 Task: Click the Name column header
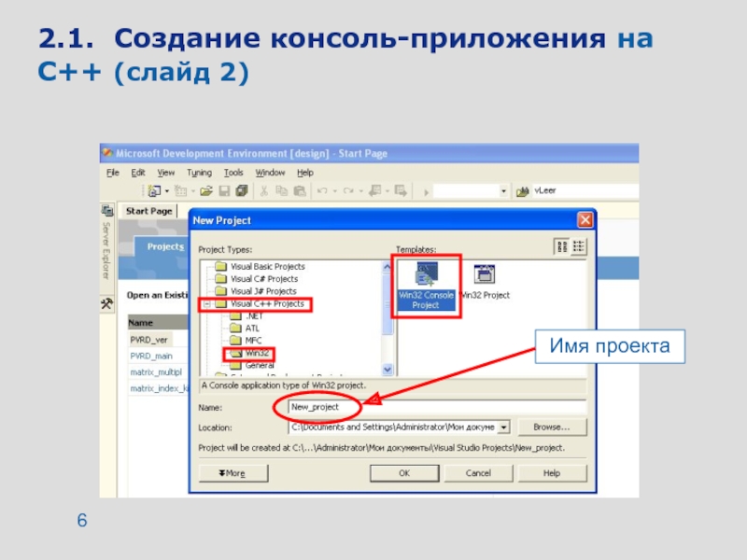coord(158,322)
